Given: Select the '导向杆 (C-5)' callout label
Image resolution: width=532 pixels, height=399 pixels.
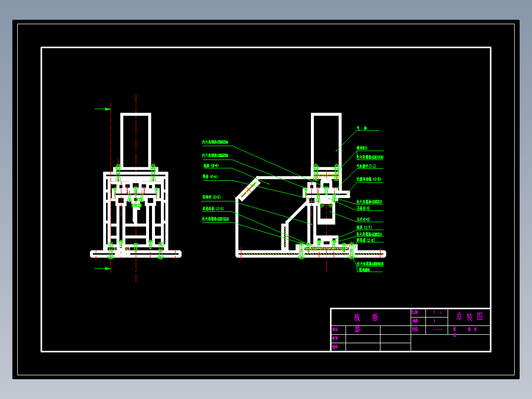Looking at the screenshot, I should [x=211, y=197].
